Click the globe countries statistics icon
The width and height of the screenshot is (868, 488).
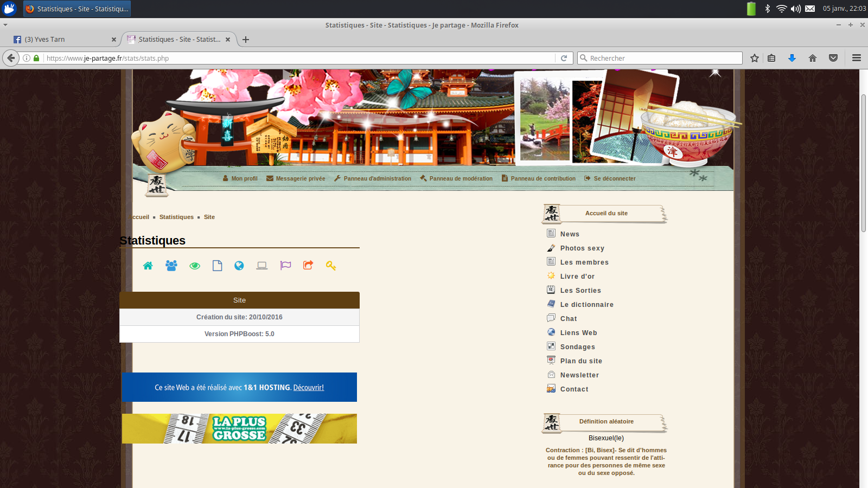pos(239,266)
